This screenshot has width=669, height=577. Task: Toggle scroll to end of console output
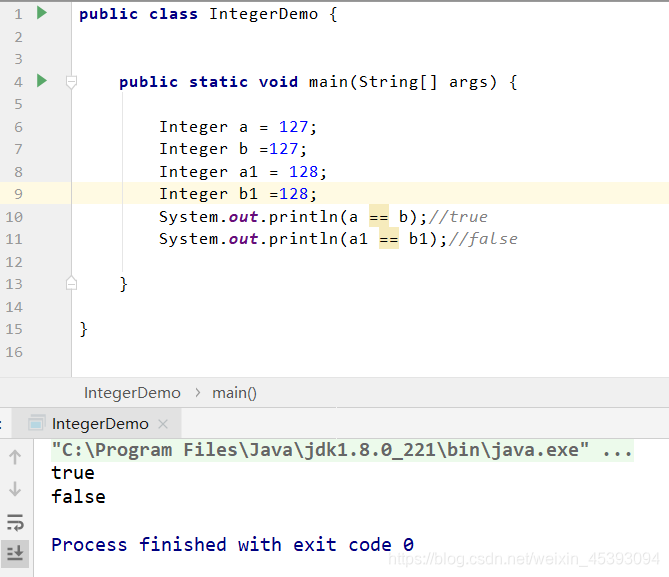[x=15, y=554]
